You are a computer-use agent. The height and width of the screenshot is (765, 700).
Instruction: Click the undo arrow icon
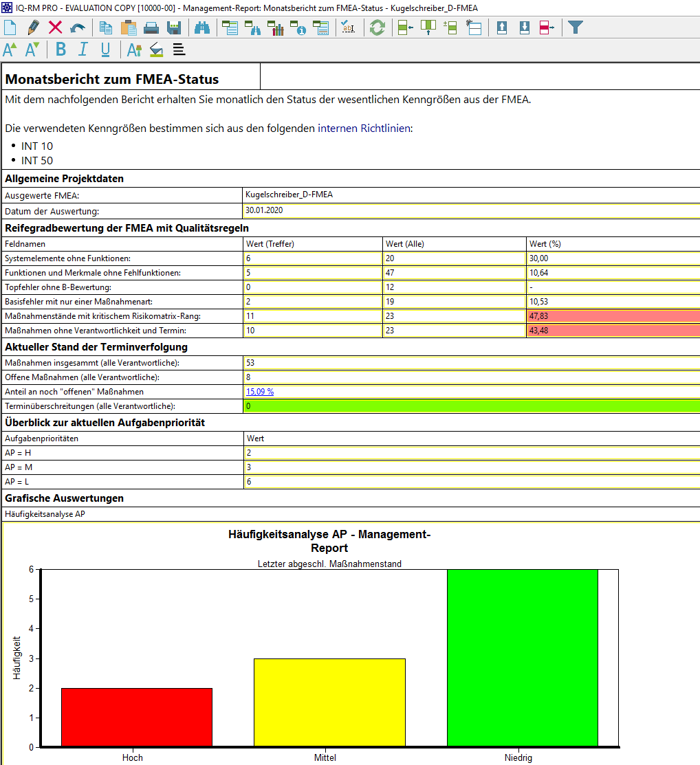pyautogui.click(x=78, y=27)
